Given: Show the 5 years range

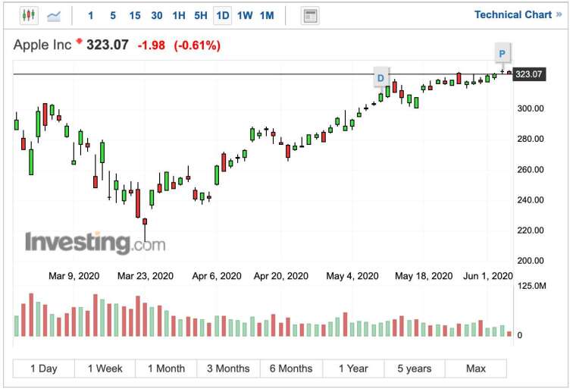Looking at the screenshot, I should coord(415,368).
